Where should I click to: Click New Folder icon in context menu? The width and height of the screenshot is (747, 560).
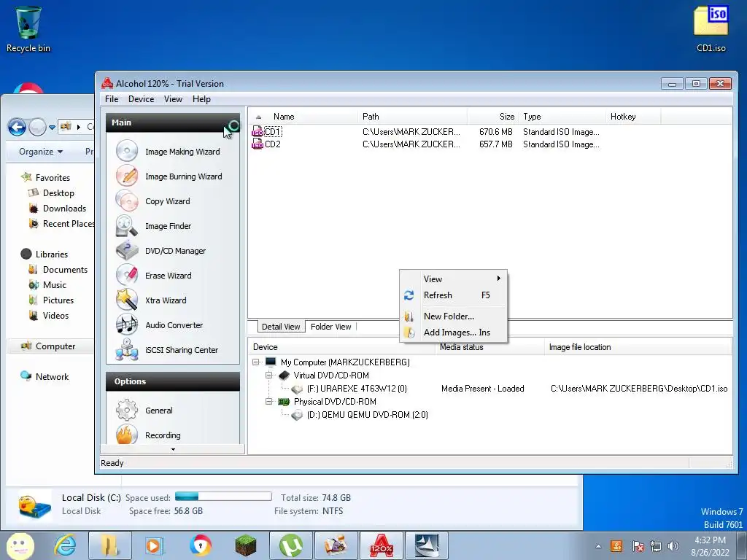(409, 316)
